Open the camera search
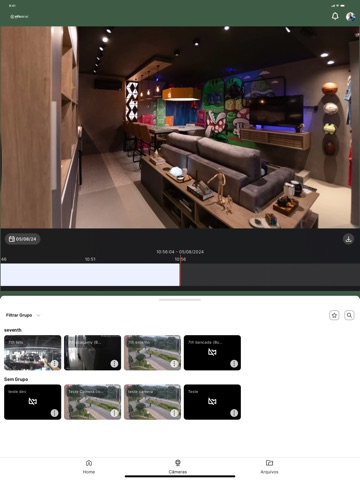 (349, 315)
